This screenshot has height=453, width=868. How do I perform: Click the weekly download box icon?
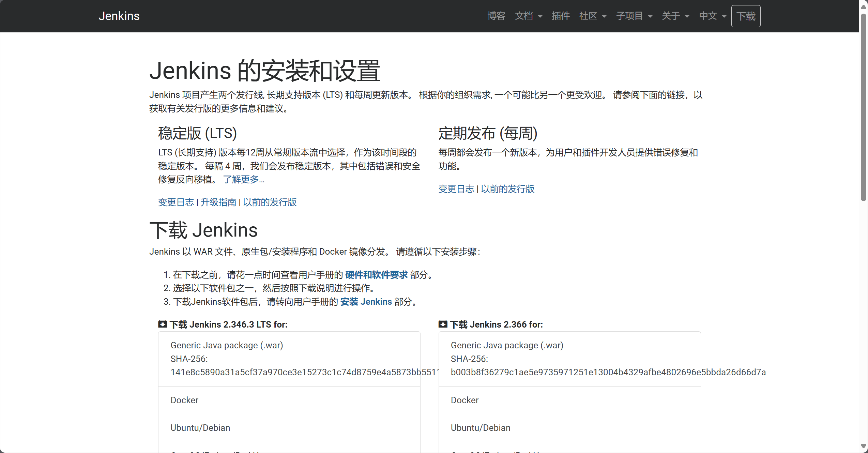pos(443,324)
